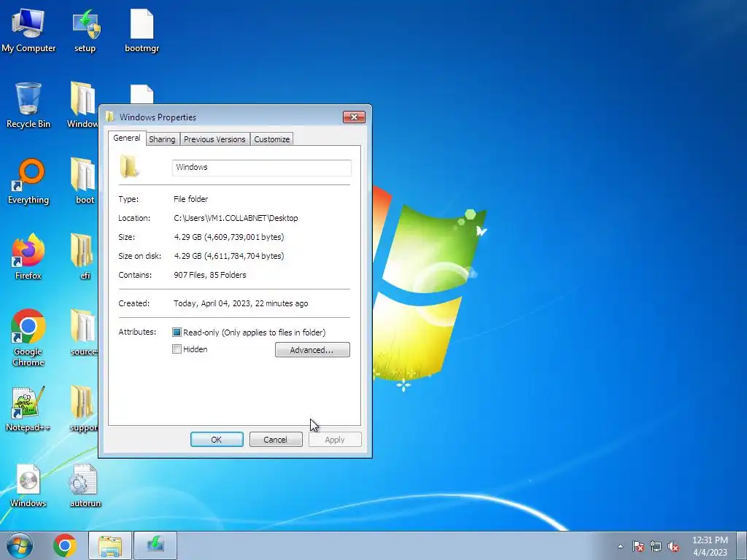Click the location path C:\Users\VM1.COLLABNET\Desktop
The image size is (747, 560).
(x=236, y=218)
